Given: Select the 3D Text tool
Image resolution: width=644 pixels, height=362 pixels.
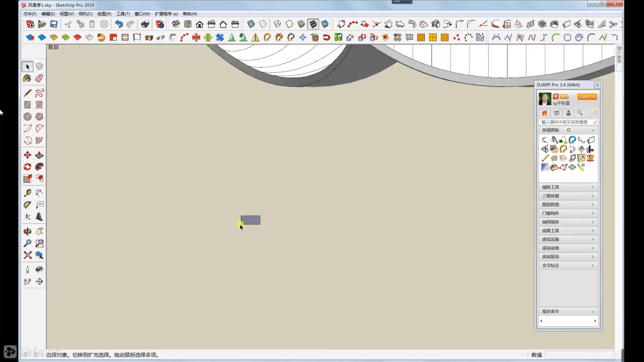Looking at the screenshot, I should (39, 217).
